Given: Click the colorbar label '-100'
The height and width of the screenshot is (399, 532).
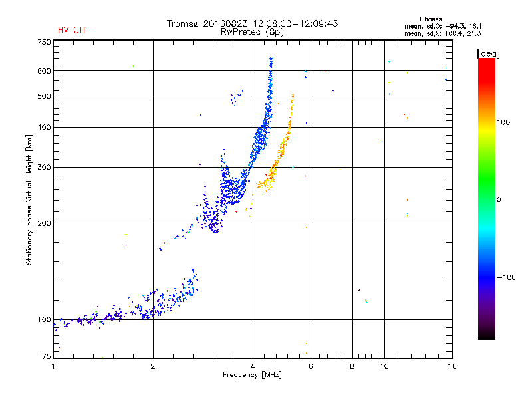Looking at the screenshot, I should [x=506, y=277].
